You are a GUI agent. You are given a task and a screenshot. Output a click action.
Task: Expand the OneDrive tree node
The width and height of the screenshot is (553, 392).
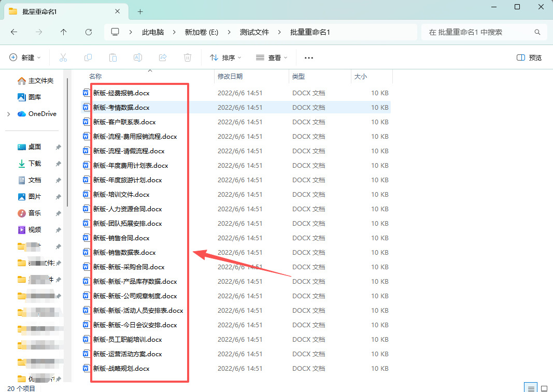8,114
